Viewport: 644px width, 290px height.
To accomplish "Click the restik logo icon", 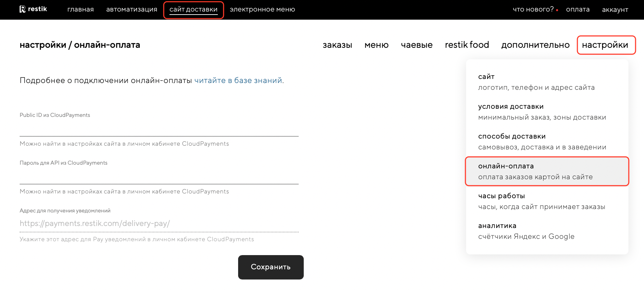I will click(x=23, y=9).
